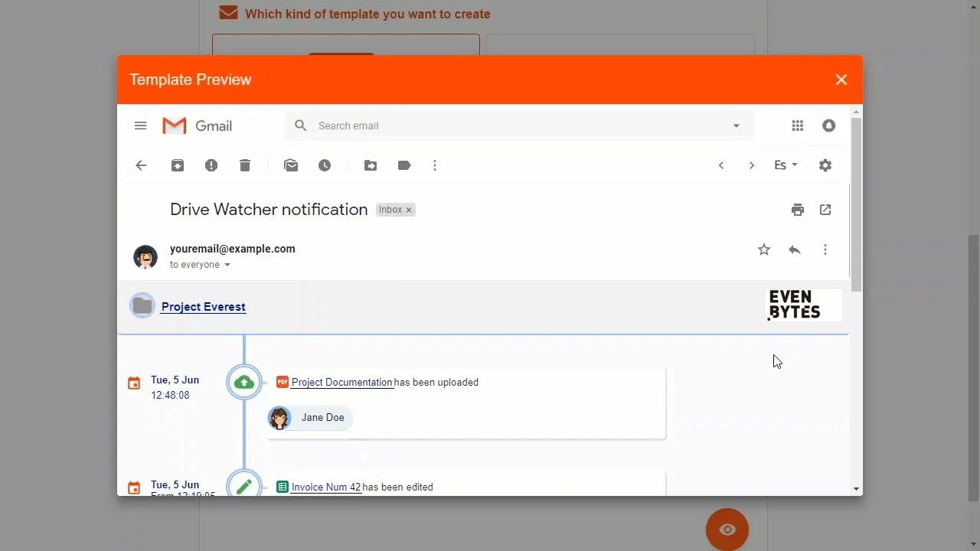Click the Gmail logo
The height and width of the screenshot is (551, 980).
click(x=198, y=126)
